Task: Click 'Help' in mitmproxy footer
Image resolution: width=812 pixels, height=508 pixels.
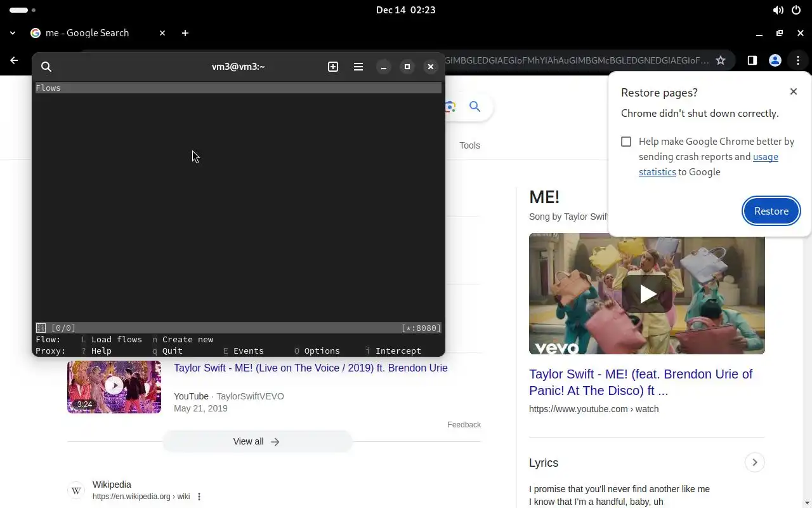Action: coord(101,351)
